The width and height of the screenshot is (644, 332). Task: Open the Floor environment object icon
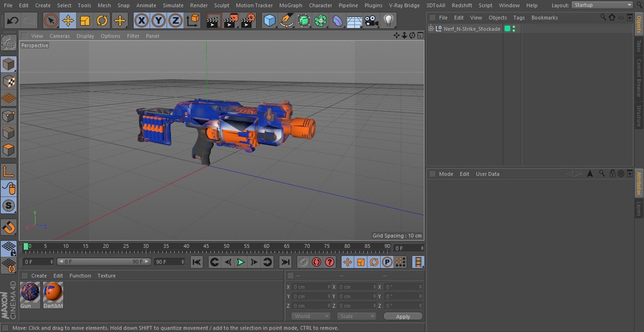pos(354,21)
